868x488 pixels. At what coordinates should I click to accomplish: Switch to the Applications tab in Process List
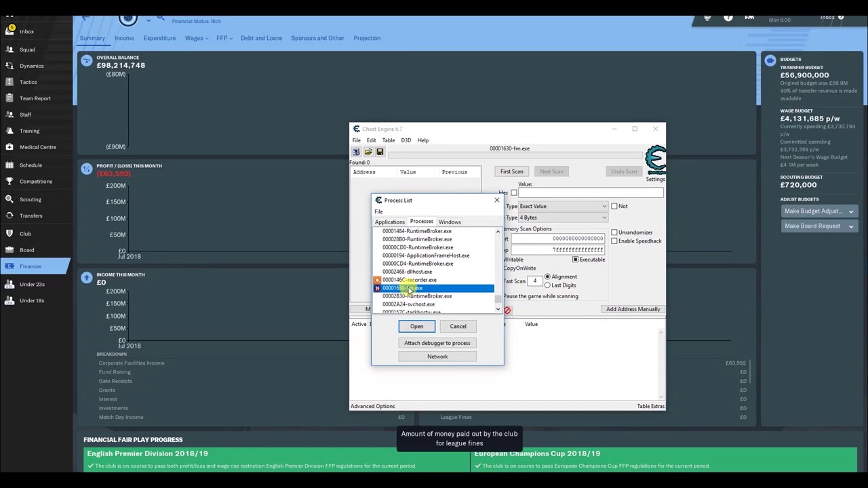[x=390, y=222]
